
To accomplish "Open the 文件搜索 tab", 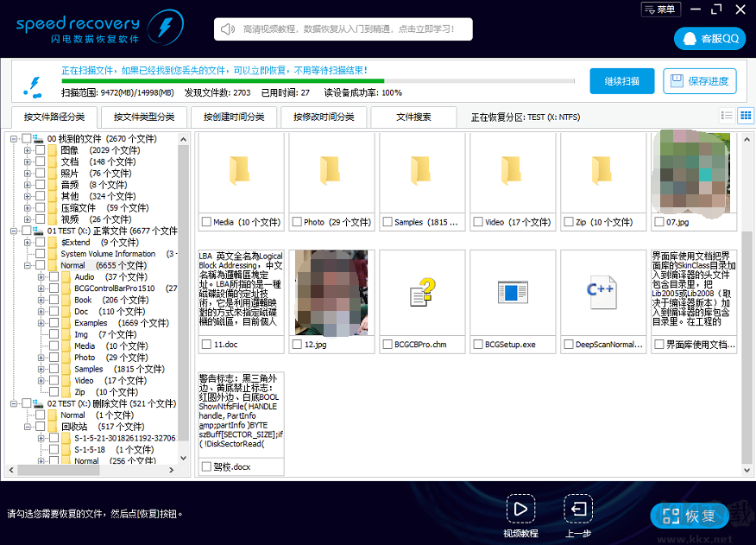I will tap(413, 117).
